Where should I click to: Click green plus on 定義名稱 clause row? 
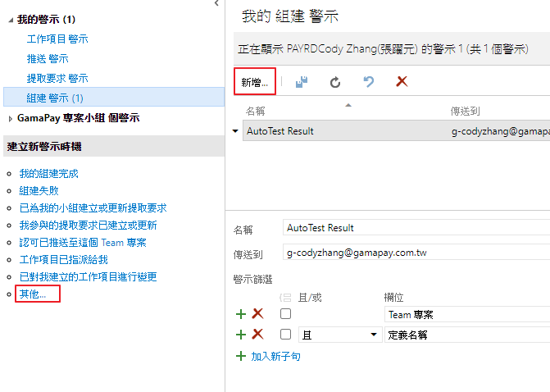click(x=241, y=335)
